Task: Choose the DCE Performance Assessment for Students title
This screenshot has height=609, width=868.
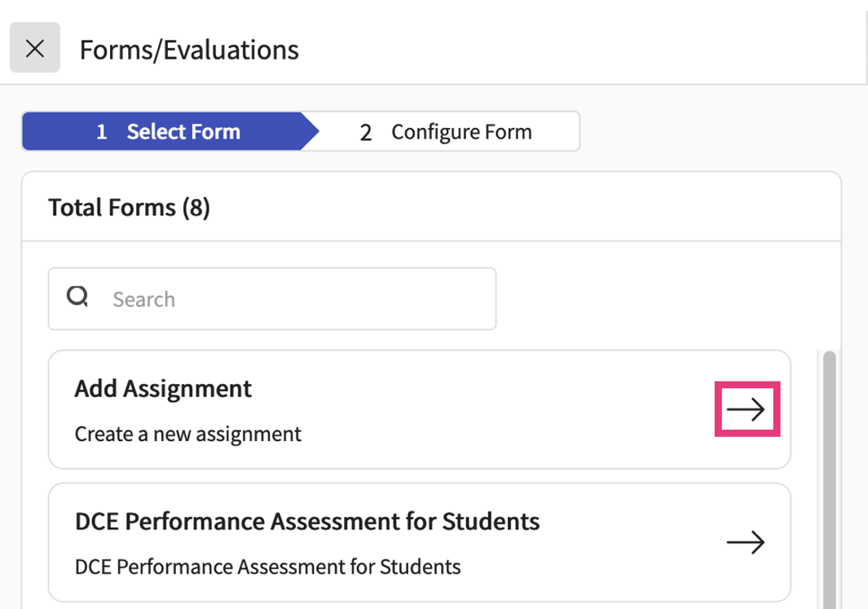Action: 306,521
